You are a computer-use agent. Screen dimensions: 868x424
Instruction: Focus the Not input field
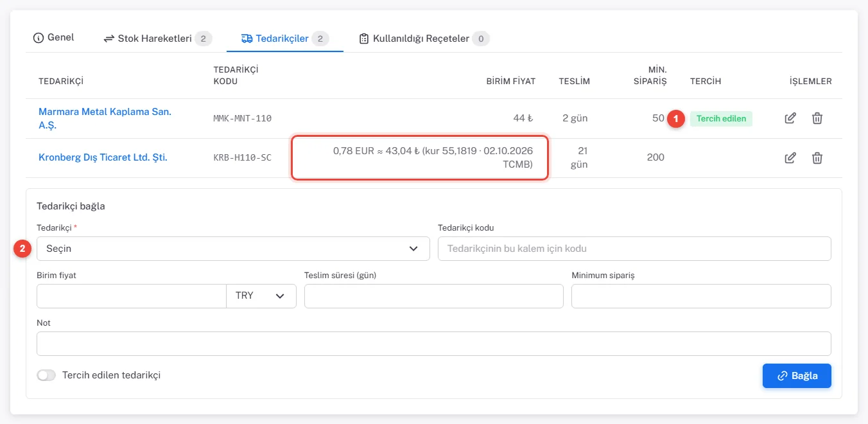coord(434,344)
